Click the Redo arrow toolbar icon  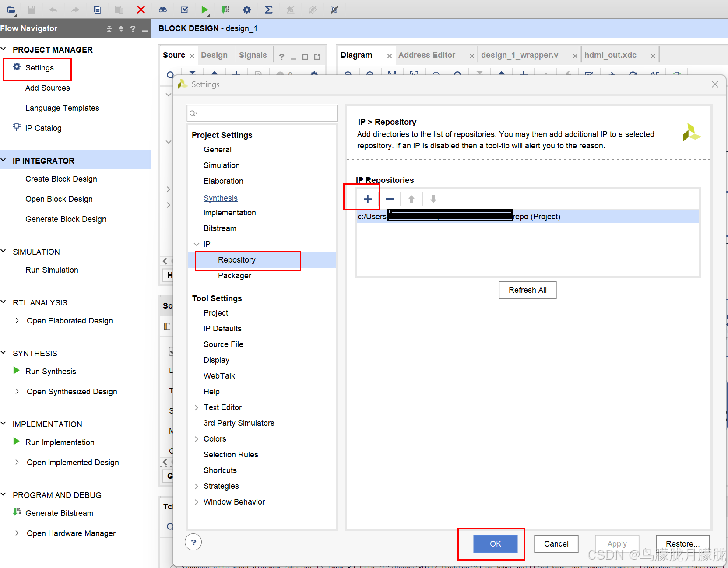pos(75,10)
